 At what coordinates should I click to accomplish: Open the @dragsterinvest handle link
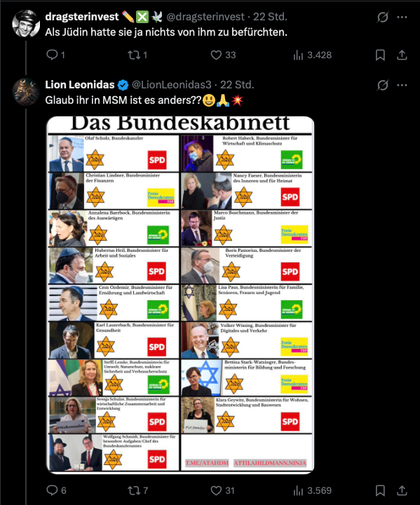[x=205, y=17]
